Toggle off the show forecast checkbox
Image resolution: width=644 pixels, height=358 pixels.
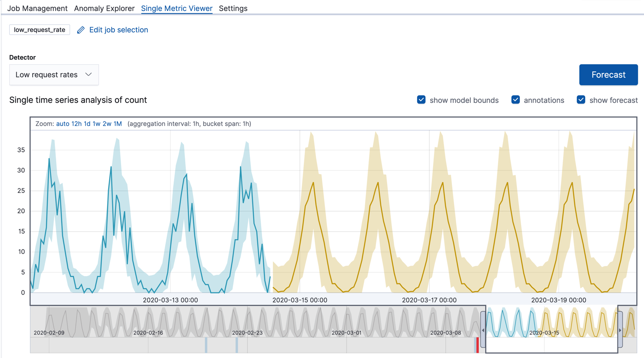[581, 100]
